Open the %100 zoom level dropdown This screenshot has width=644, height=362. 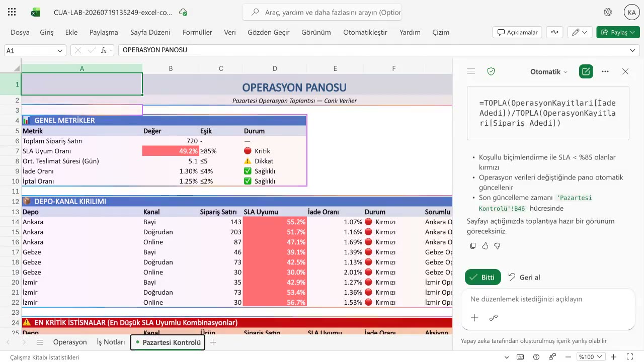(591, 357)
